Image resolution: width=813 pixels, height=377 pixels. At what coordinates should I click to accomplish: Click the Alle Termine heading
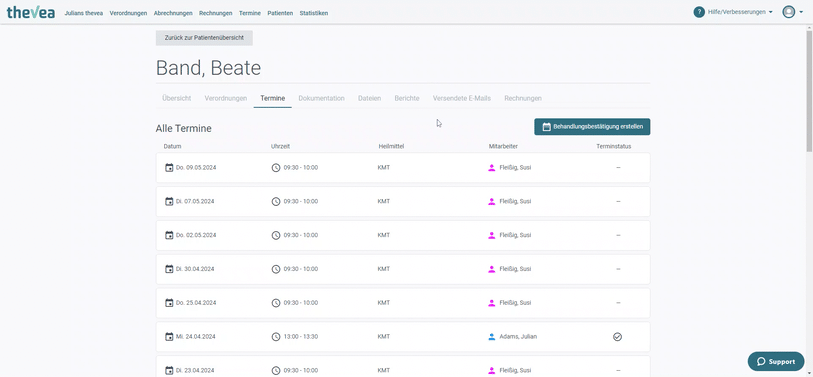[184, 129]
